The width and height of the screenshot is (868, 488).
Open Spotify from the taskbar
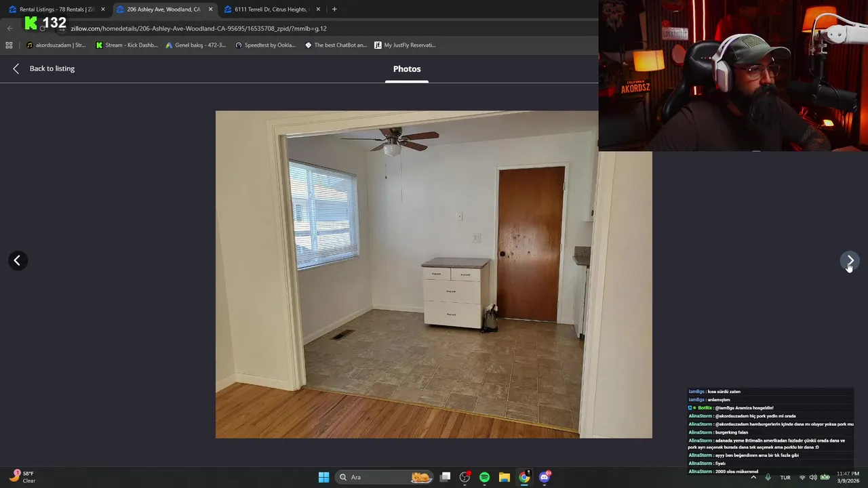pyautogui.click(x=484, y=477)
